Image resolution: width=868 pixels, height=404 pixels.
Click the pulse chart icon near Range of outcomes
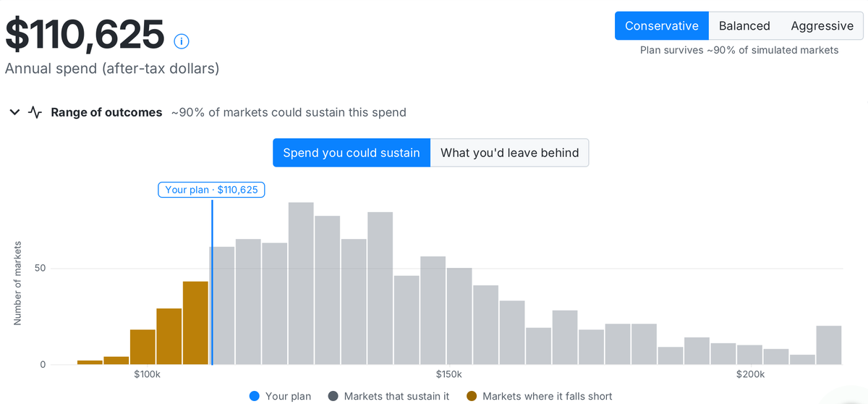click(35, 112)
